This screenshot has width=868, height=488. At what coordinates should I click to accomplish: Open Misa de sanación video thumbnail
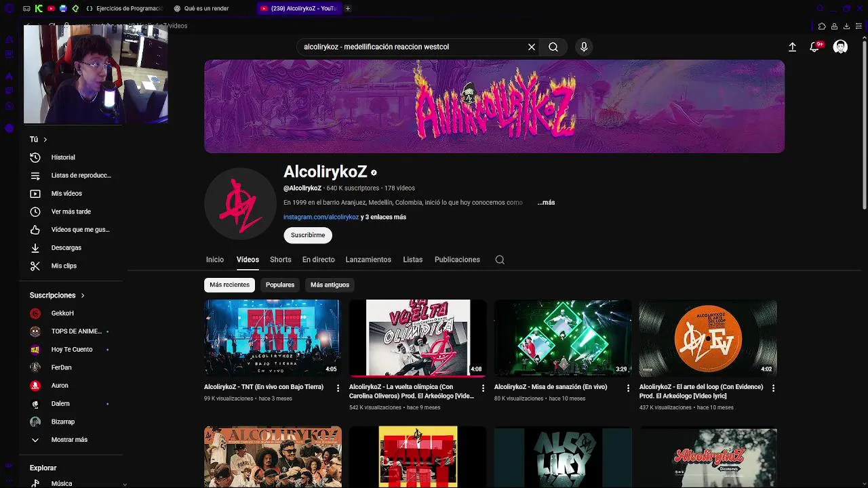[563, 338]
